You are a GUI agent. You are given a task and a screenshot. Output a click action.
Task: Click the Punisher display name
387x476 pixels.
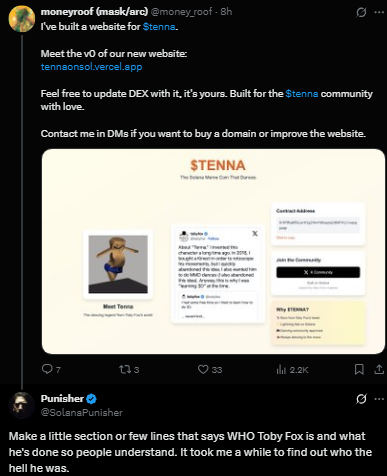pyautogui.click(x=62, y=398)
